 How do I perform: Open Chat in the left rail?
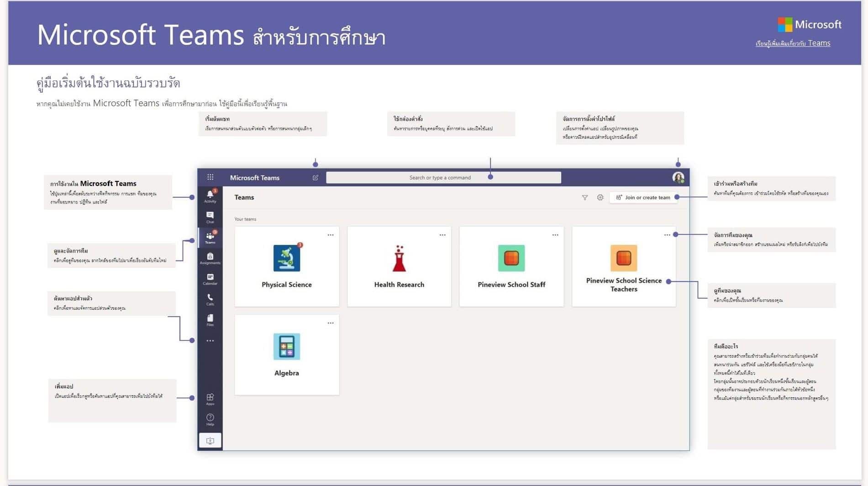tap(210, 217)
